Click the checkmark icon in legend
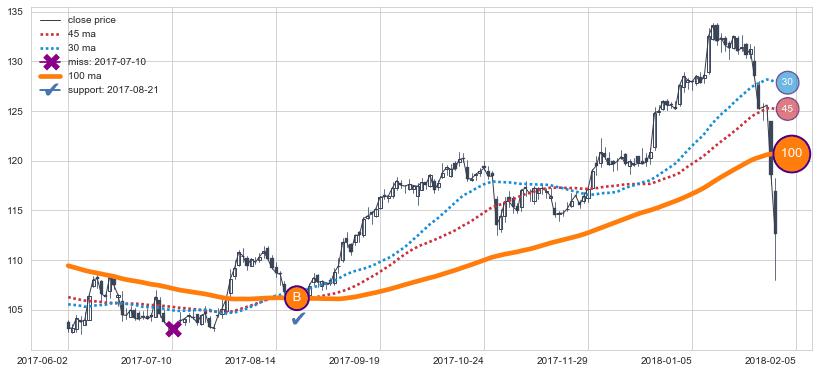Viewport: 819px width, 373px height. click(x=51, y=90)
